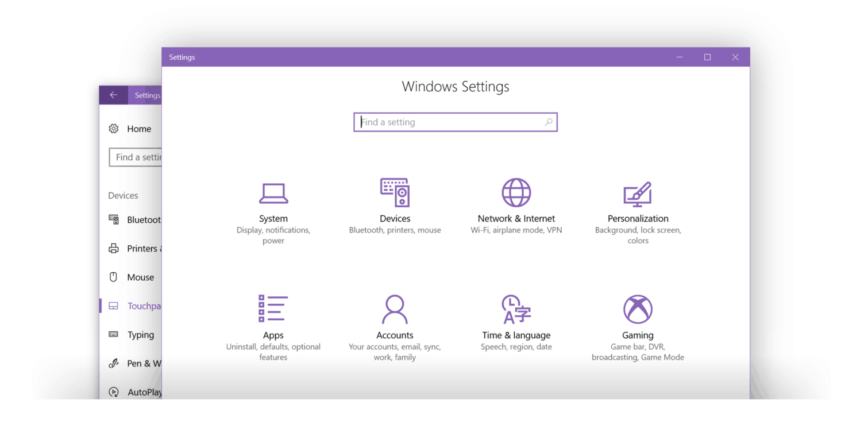Open the System category label
The width and height of the screenshot is (868, 441).
tap(273, 219)
